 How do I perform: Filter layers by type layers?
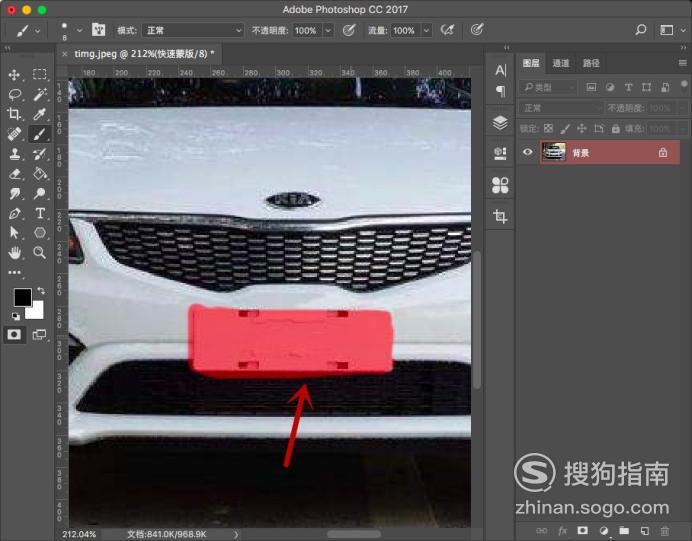(628, 87)
